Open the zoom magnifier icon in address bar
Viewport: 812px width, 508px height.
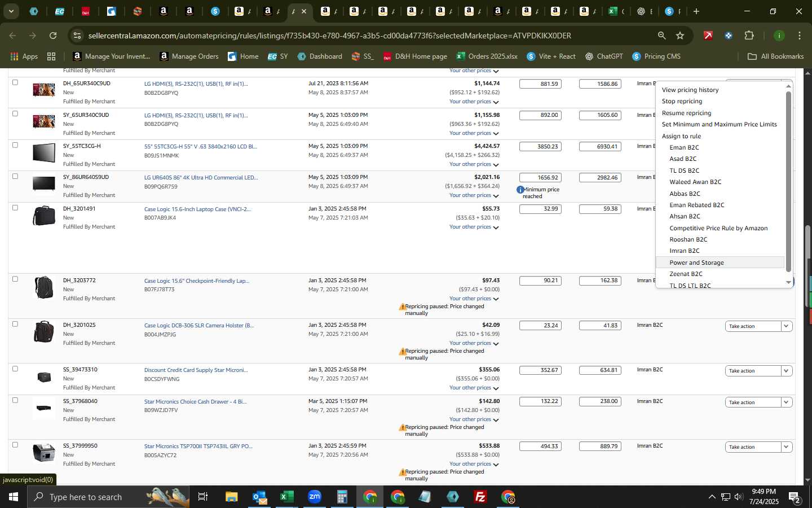coord(661,36)
